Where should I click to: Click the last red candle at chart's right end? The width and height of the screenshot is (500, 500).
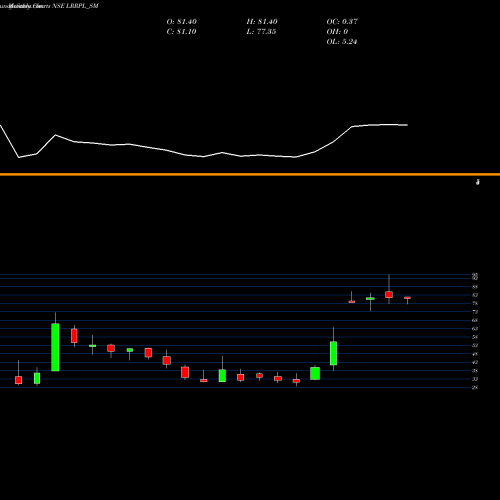pos(407,298)
